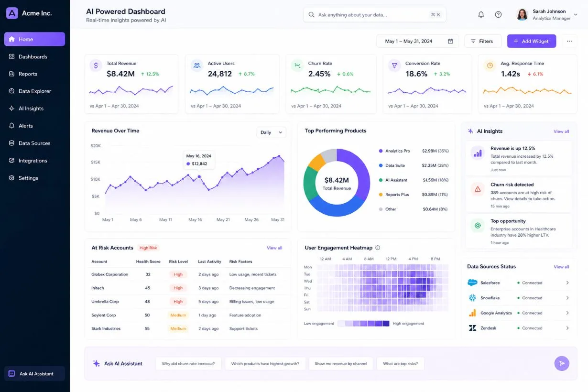Click the warning triangle icon for Churn risk
The image size is (588, 392).
click(x=477, y=189)
